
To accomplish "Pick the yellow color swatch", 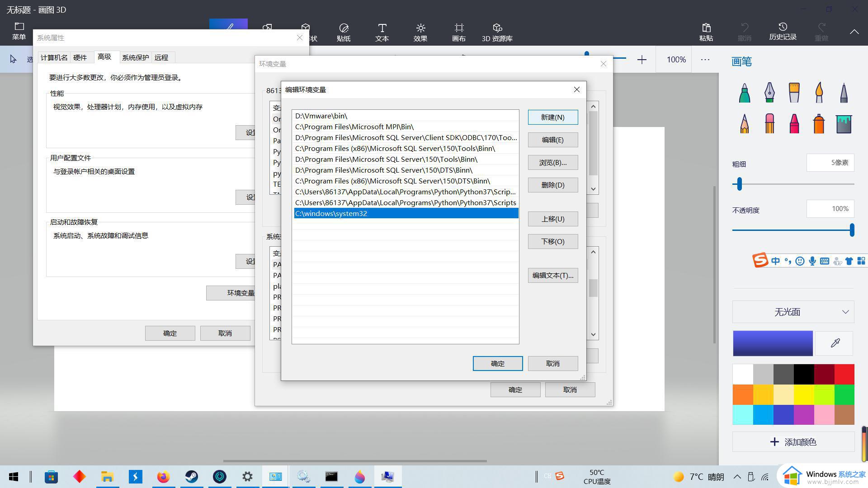I will (x=803, y=394).
